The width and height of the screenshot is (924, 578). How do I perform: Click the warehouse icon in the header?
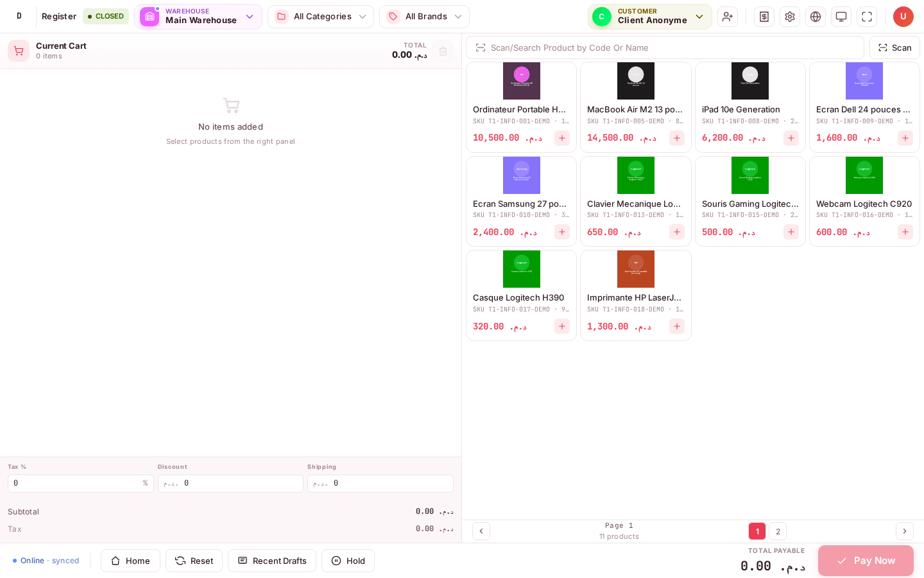click(x=150, y=17)
